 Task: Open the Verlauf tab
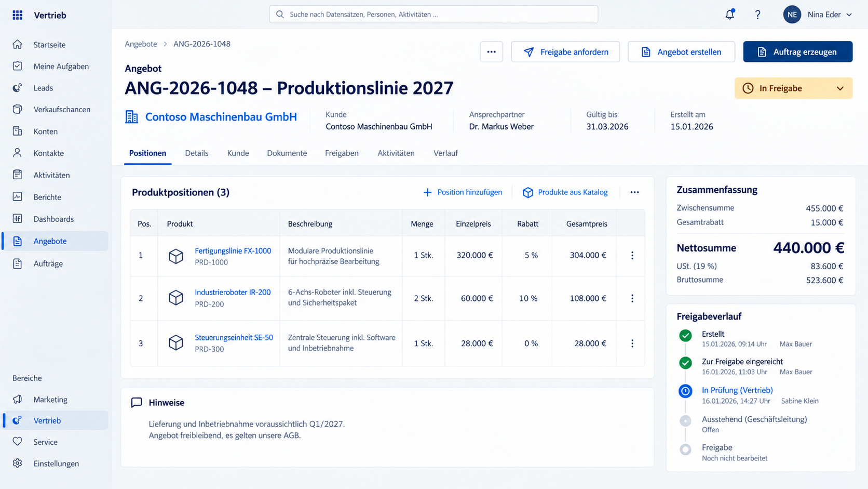coord(445,153)
